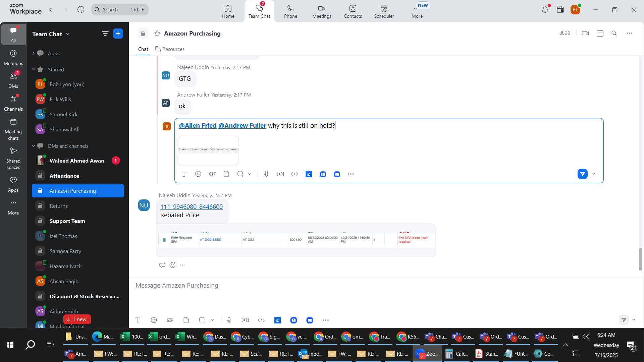Record audio message in reply editor
This screenshot has height=362, width=644.
pyautogui.click(x=266, y=174)
